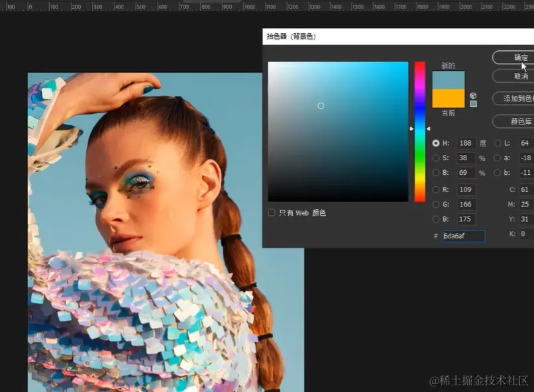Click the hex code input showing 6da6af
The height and width of the screenshot is (392, 534).
tap(462, 236)
